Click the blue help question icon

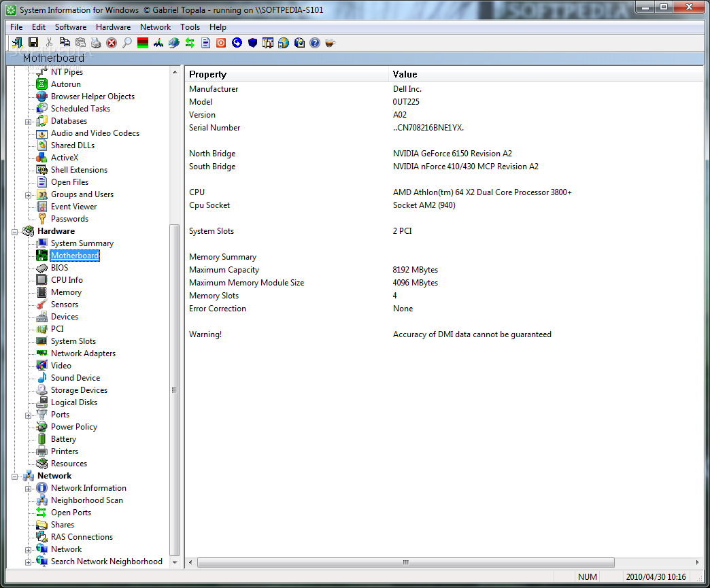coord(315,43)
